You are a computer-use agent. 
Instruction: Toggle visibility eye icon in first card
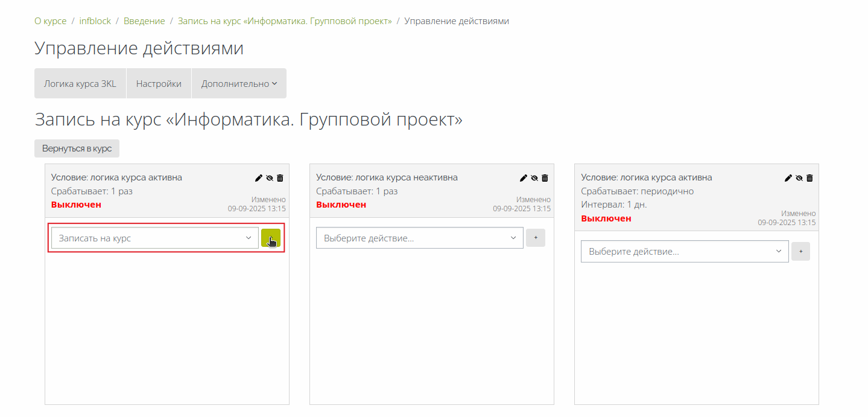(x=270, y=178)
